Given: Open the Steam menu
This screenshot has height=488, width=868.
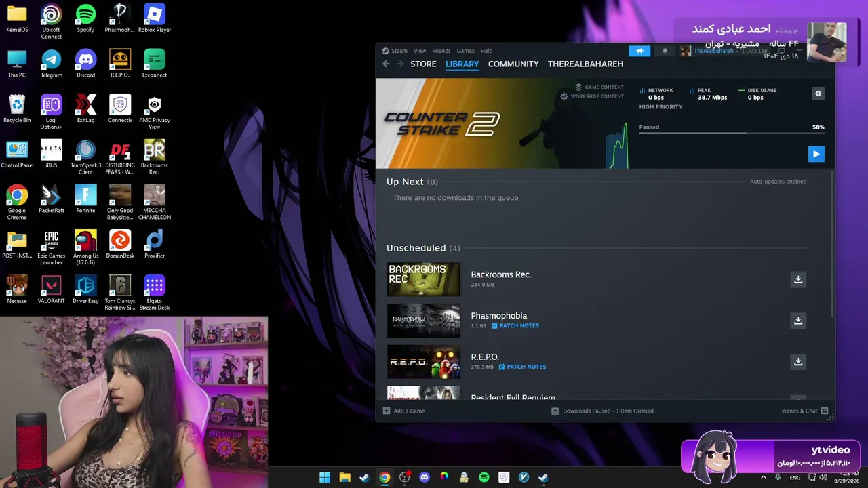Looking at the screenshot, I should [395, 51].
